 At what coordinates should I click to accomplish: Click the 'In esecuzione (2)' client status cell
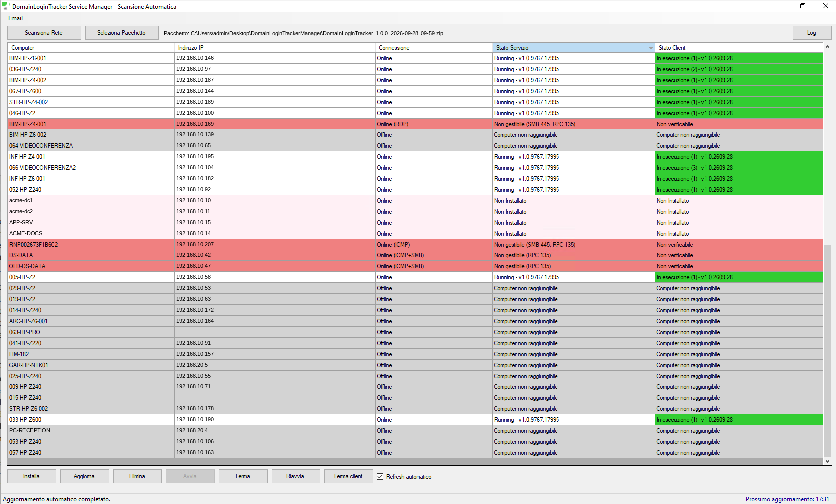[x=739, y=69]
